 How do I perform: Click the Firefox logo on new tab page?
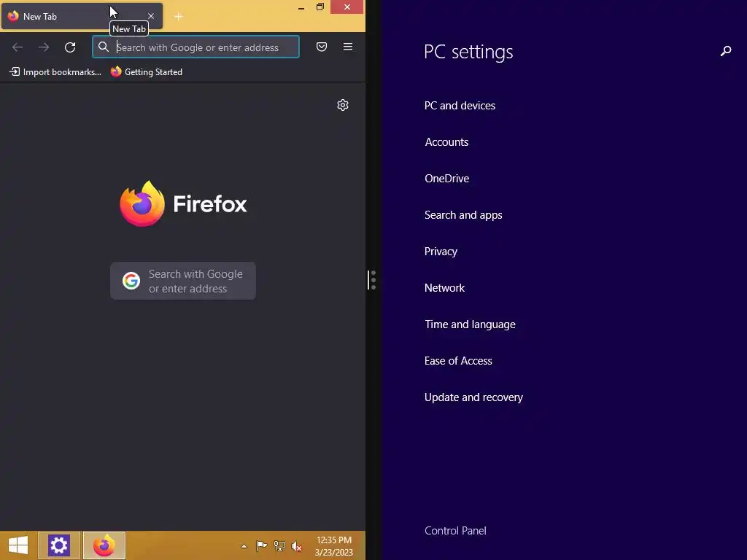(x=183, y=204)
